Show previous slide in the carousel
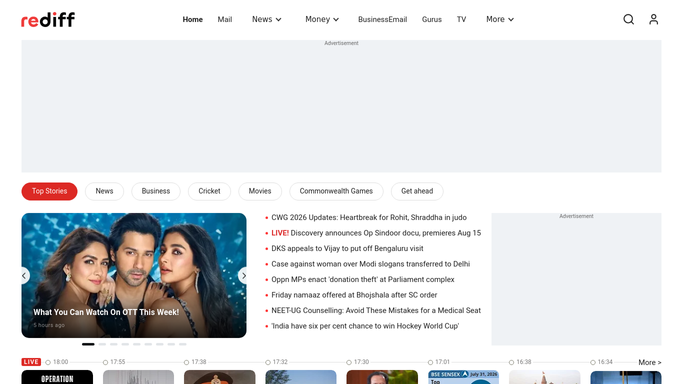 24,276
